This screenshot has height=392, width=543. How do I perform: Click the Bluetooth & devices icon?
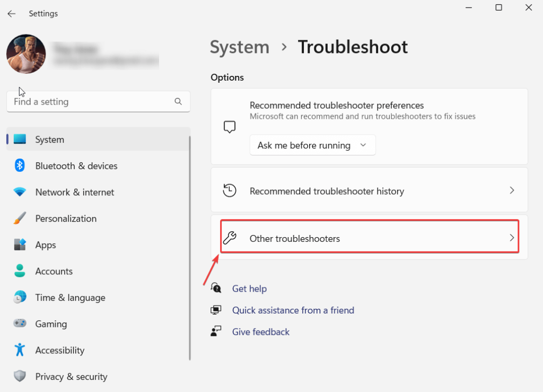(20, 165)
